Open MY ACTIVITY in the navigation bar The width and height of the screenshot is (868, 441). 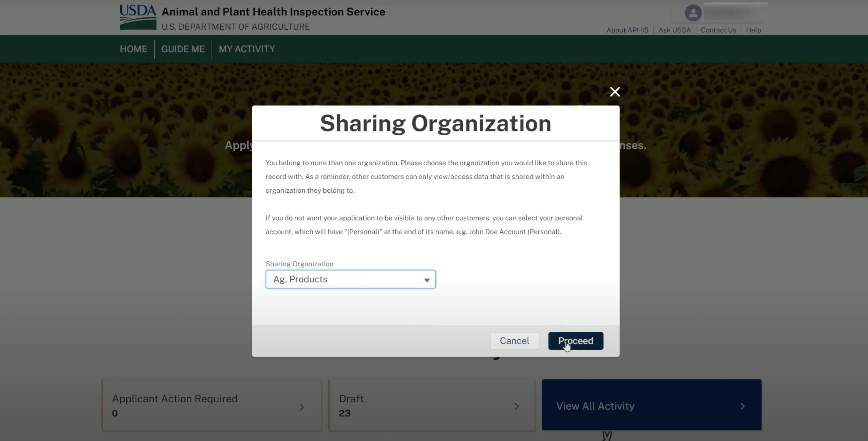pos(247,49)
